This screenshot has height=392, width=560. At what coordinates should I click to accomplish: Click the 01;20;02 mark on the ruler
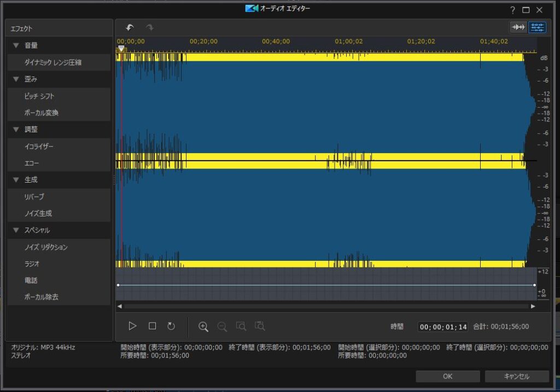[421, 42]
